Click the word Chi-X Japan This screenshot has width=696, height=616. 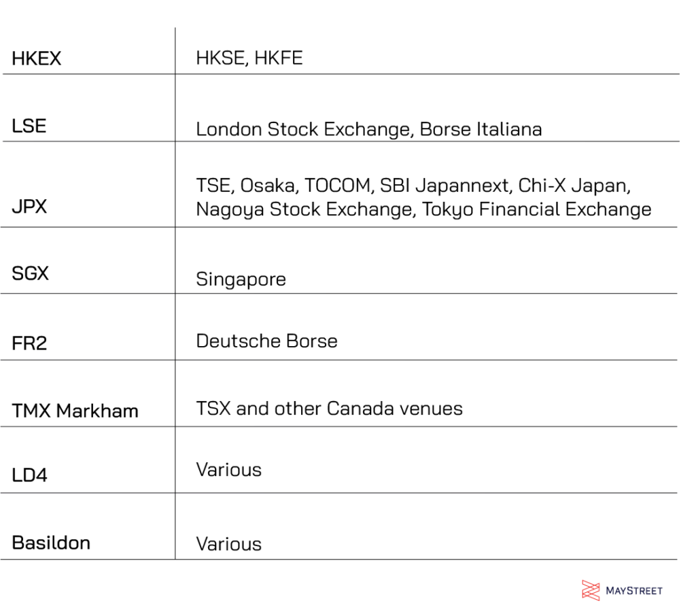pyautogui.click(x=574, y=186)
